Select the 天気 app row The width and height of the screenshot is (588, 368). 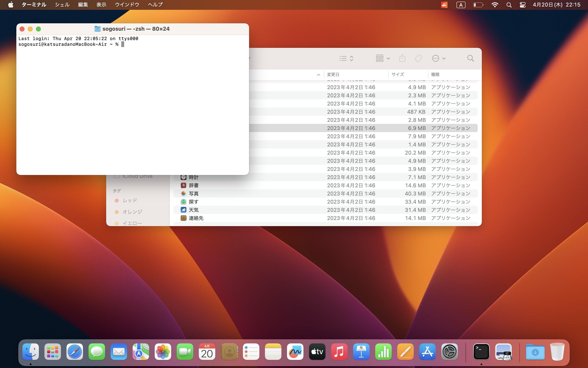[326, 210]
